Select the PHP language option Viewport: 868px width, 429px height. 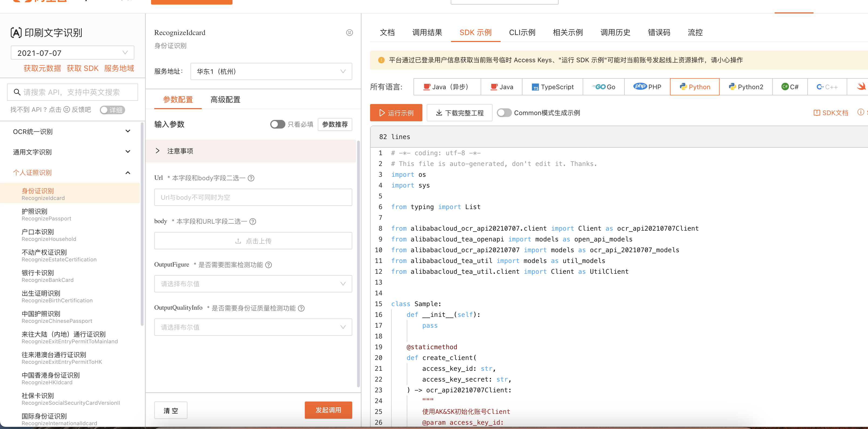point(647,87)
